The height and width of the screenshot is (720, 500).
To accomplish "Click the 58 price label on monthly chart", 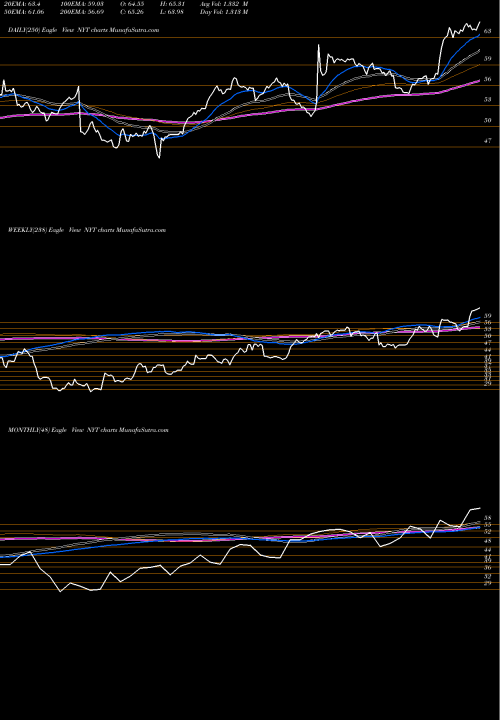I will click(488, 517).
